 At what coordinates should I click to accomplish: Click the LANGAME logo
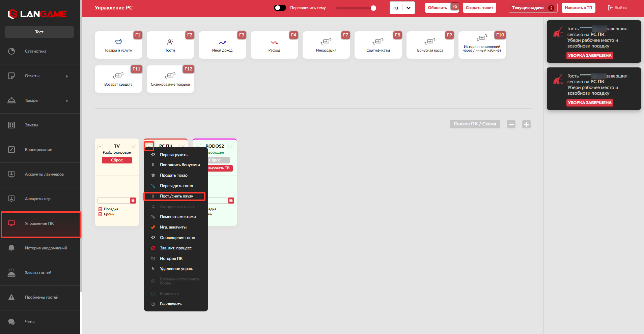[37, 14]
